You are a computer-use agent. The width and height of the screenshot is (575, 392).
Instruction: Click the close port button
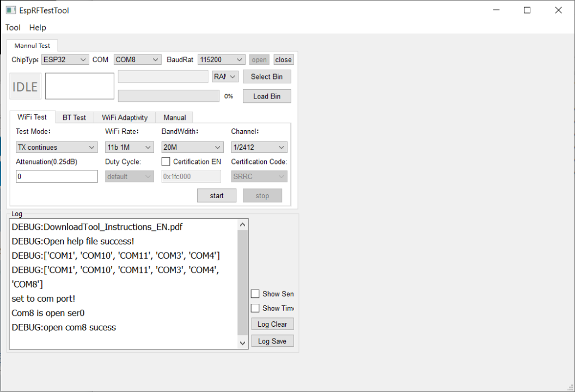tap(284, 59)
